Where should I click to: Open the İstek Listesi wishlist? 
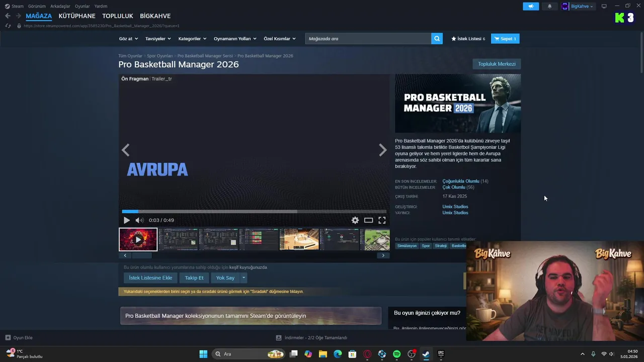468,39
